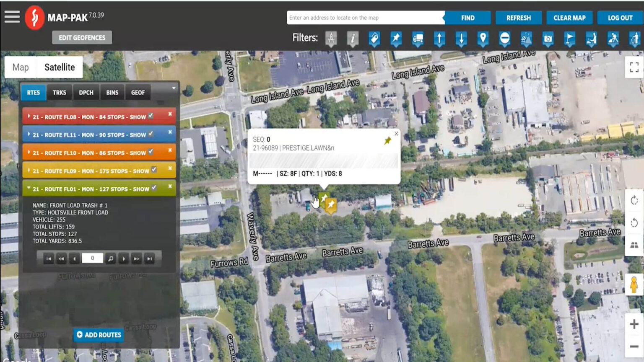Image resolution: width=644 pixels, height=362 pixels.
Task: Open the routes panel dropdown menu
Action: (174, 88)
